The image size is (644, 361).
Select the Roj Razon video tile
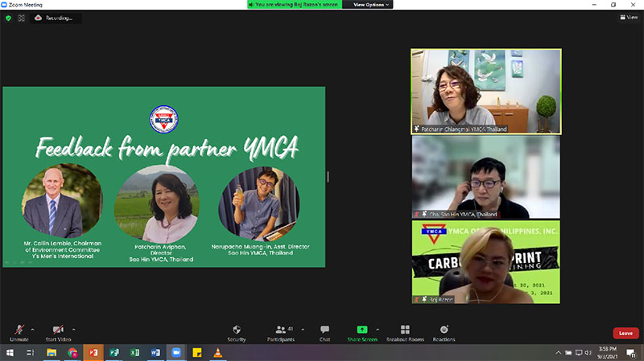pyautogui.click(x=486, y=263)
